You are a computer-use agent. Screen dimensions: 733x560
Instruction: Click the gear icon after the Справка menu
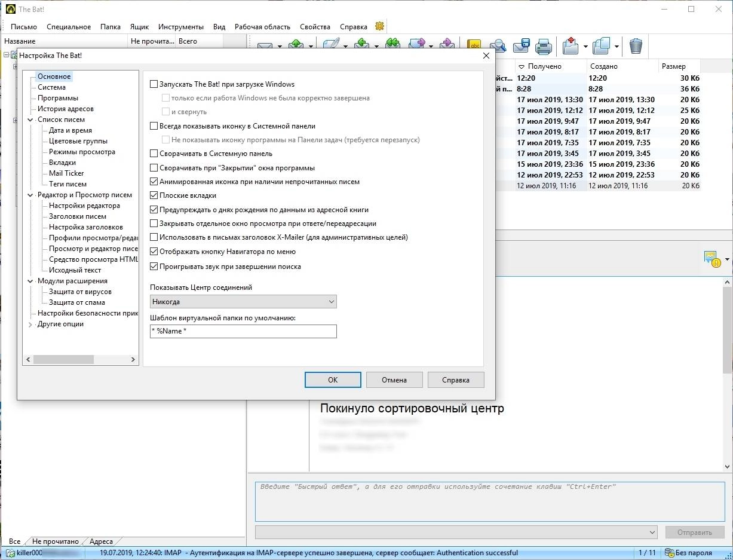click(x=379, y=26)
